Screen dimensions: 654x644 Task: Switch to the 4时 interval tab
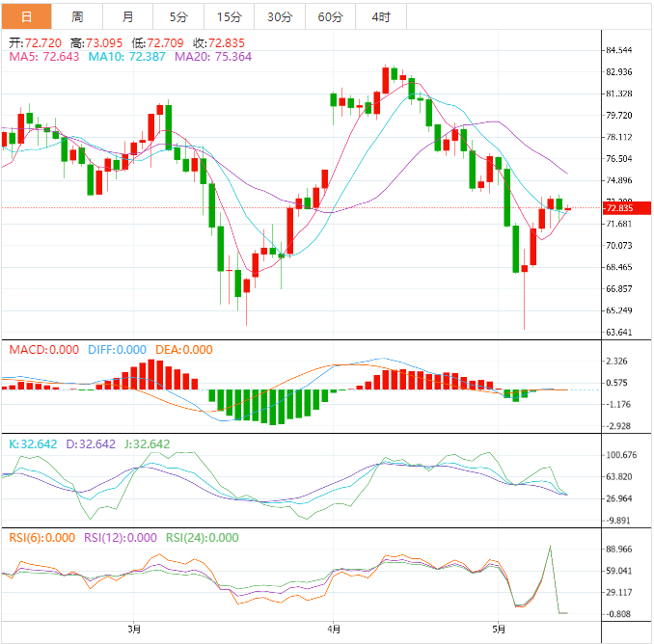coord(381,16)
